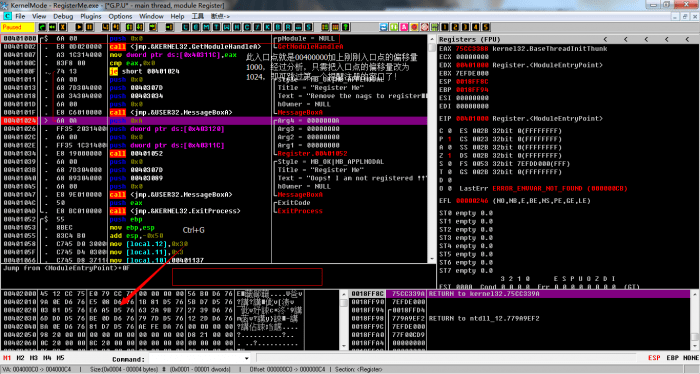
Task: Select NONE stack addressing mode
Action: 690,358
